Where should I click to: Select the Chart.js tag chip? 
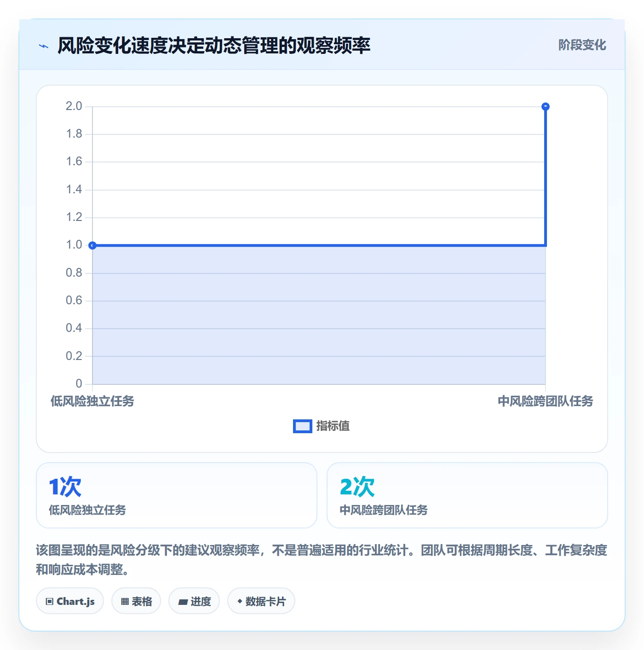(x=70, y=601)
